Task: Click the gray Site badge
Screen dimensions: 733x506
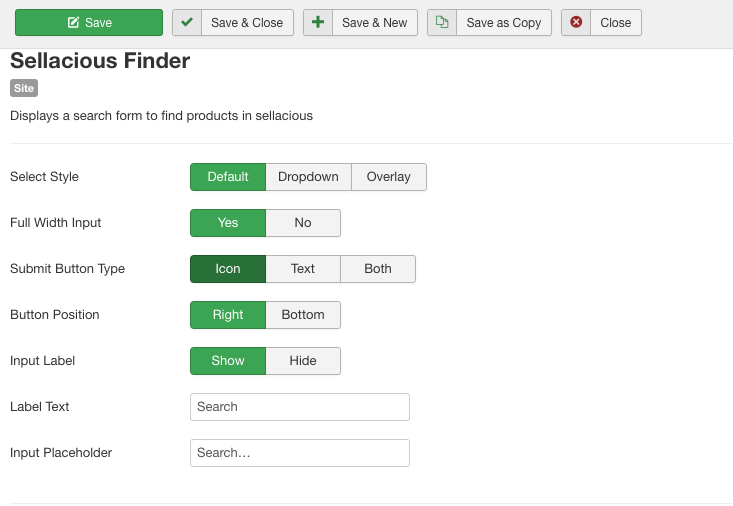Action: 24,88
